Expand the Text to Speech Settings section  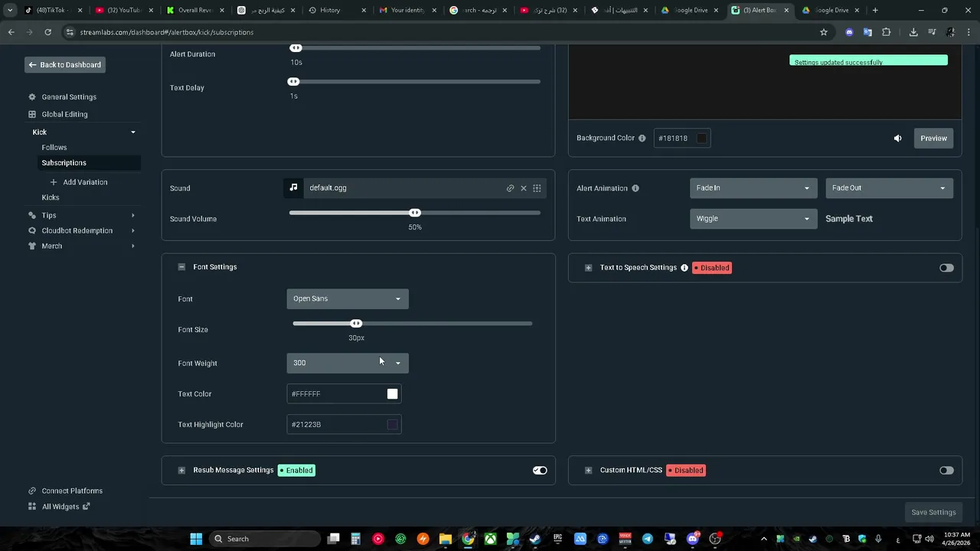588,268
